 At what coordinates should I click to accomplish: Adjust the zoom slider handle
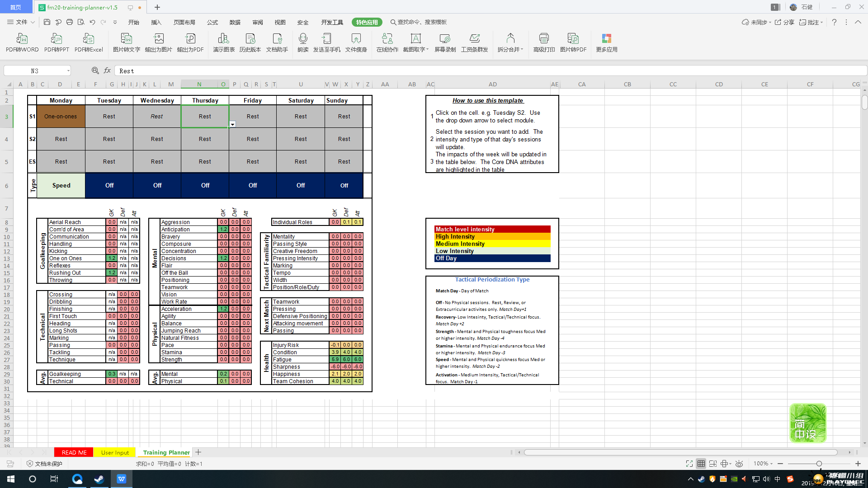click(819, 464)
